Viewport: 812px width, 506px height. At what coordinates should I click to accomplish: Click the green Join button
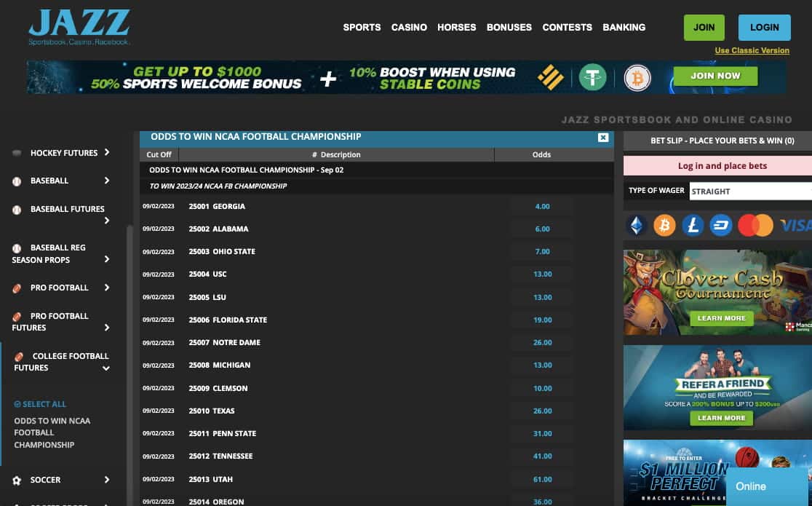pos(704,28)
